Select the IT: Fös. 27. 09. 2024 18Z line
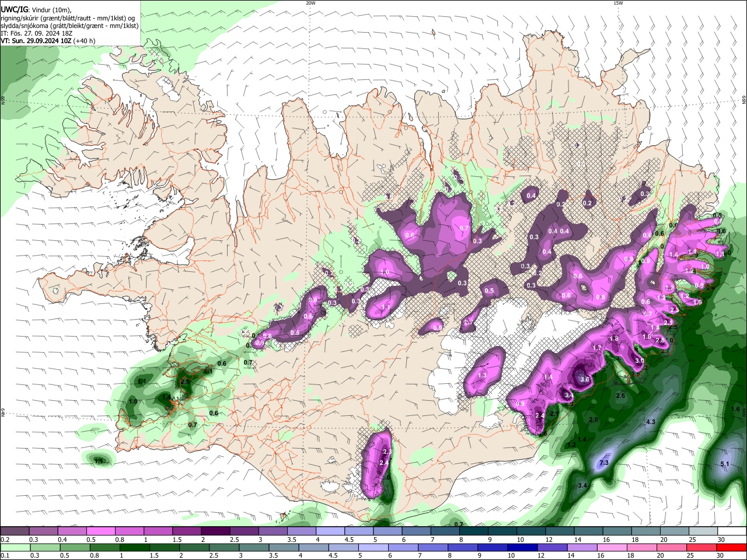The height and width of the screenshot is (560, 747). (36, 33)
